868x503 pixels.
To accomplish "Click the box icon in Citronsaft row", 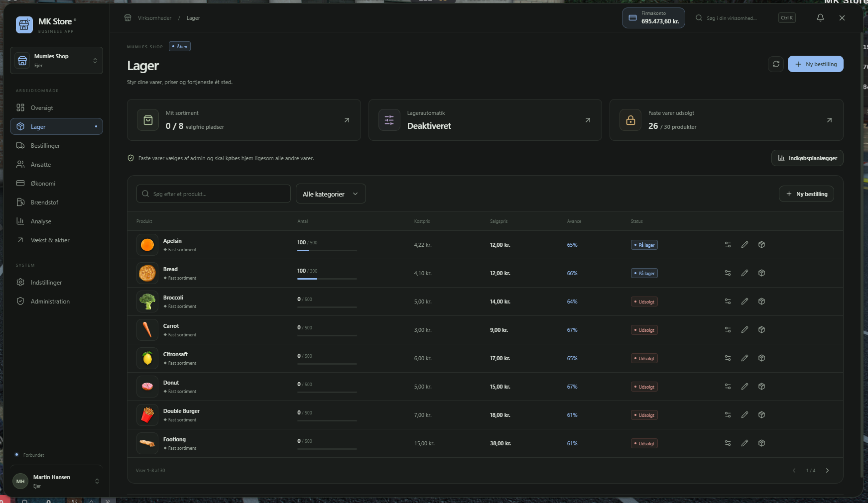I will (x=761, y=358).
